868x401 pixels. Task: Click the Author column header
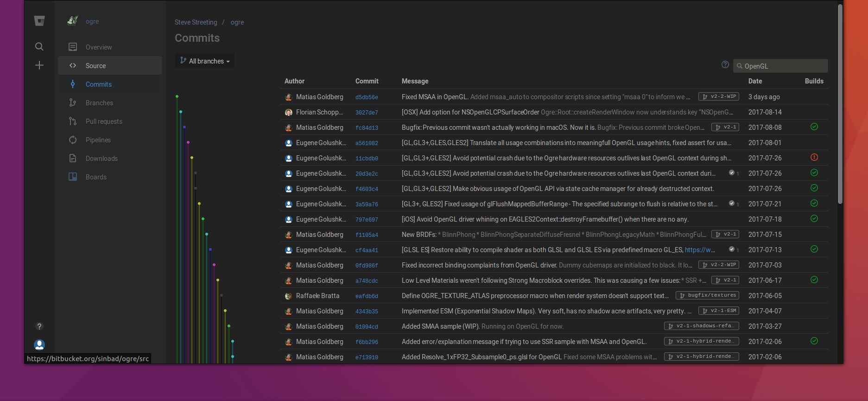point(294,81)
